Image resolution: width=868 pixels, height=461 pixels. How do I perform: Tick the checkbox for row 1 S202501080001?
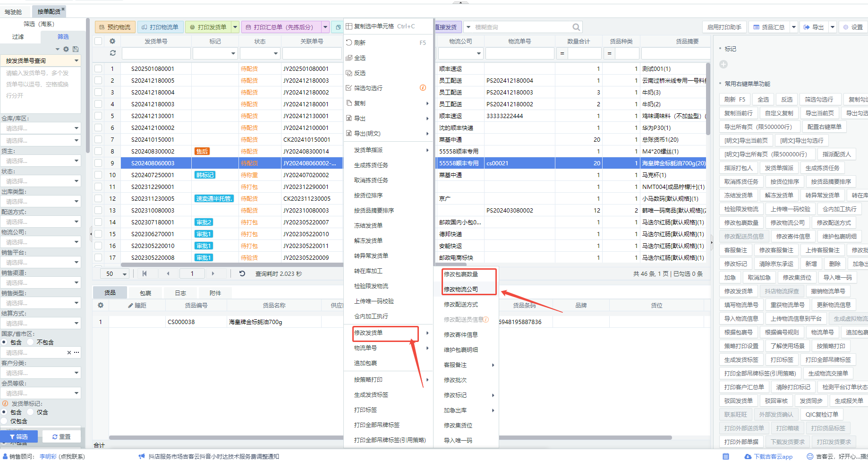coord(98,68)
